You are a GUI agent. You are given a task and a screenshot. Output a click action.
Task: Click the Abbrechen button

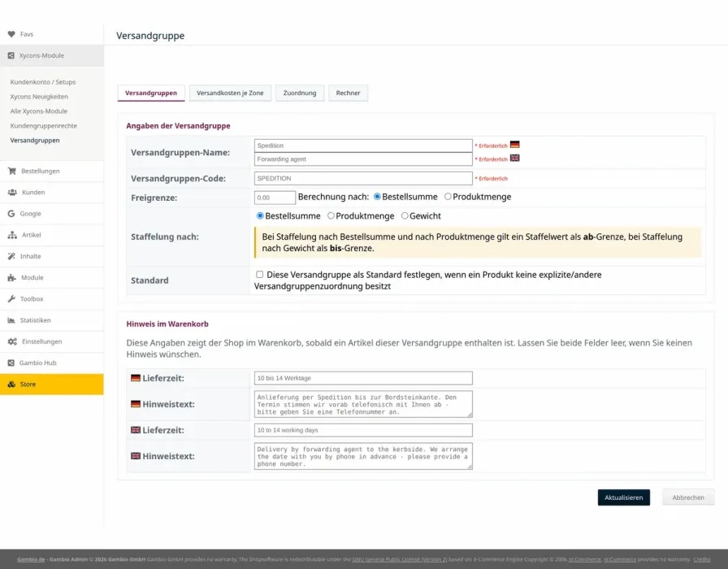point(688,497)
